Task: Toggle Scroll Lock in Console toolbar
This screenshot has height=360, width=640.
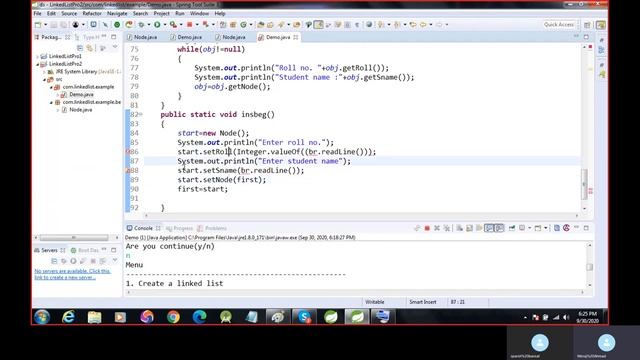Action: coord(469,228)
